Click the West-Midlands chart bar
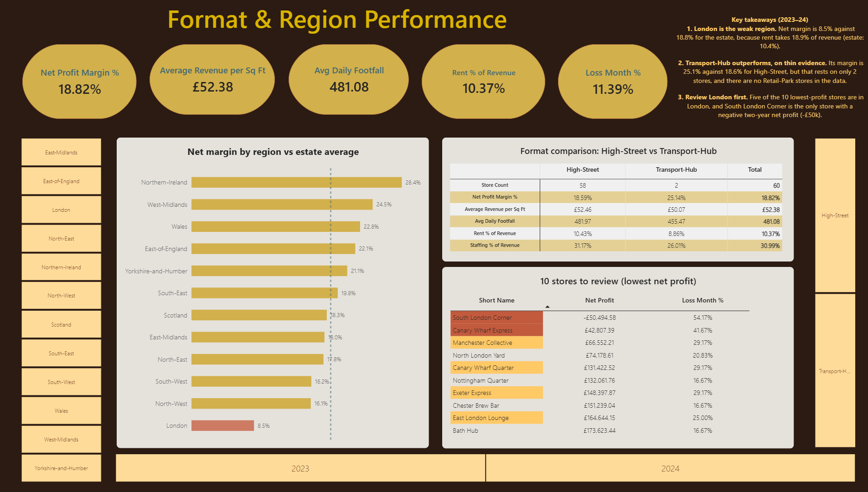868x492 pixels. [x=282, y=205]
